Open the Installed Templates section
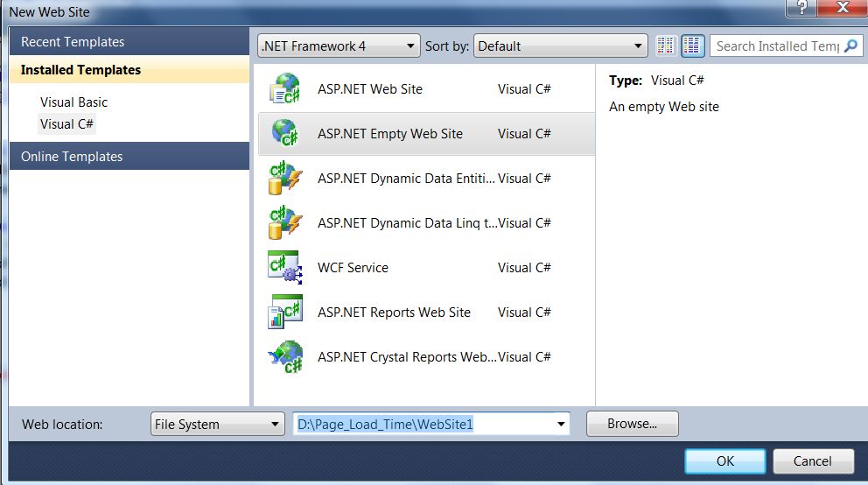This screenshot has height=485, width=868. 129,70
